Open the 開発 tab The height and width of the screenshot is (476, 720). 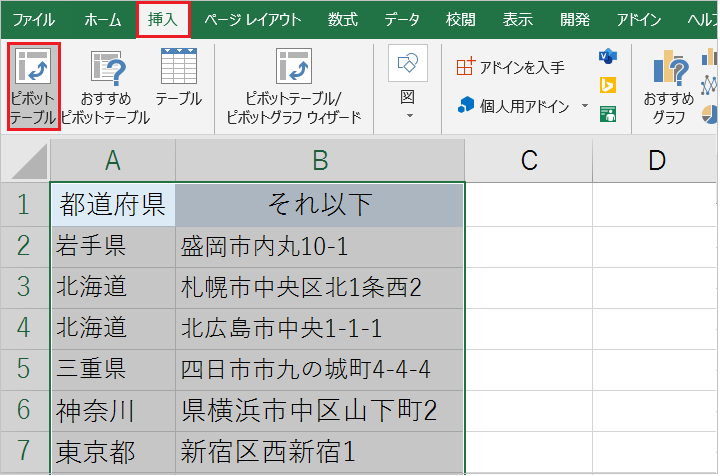(575, 20)
